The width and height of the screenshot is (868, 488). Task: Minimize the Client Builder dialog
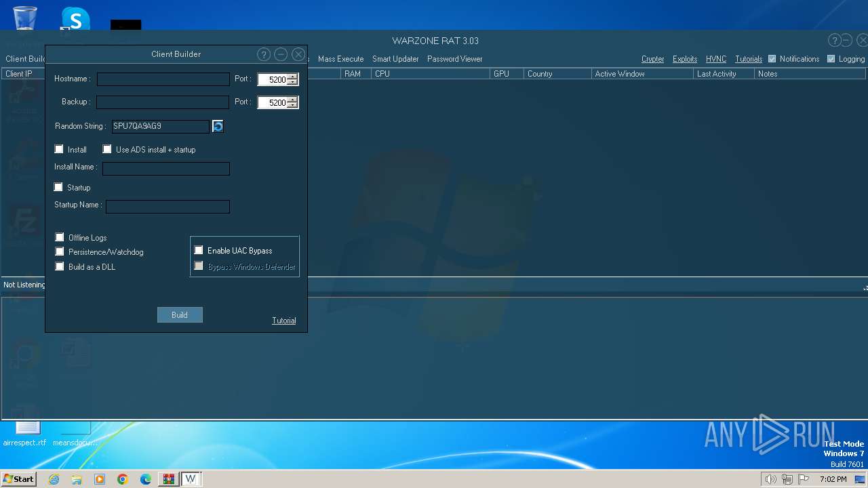coord(281,54)
